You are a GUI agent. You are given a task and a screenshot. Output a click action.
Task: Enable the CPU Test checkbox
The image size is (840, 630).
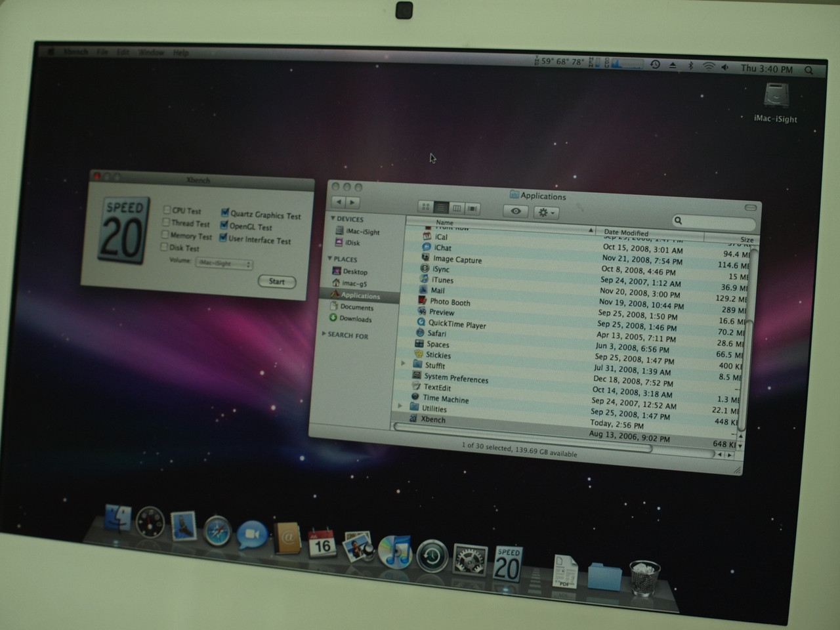[x=167, y=210]
